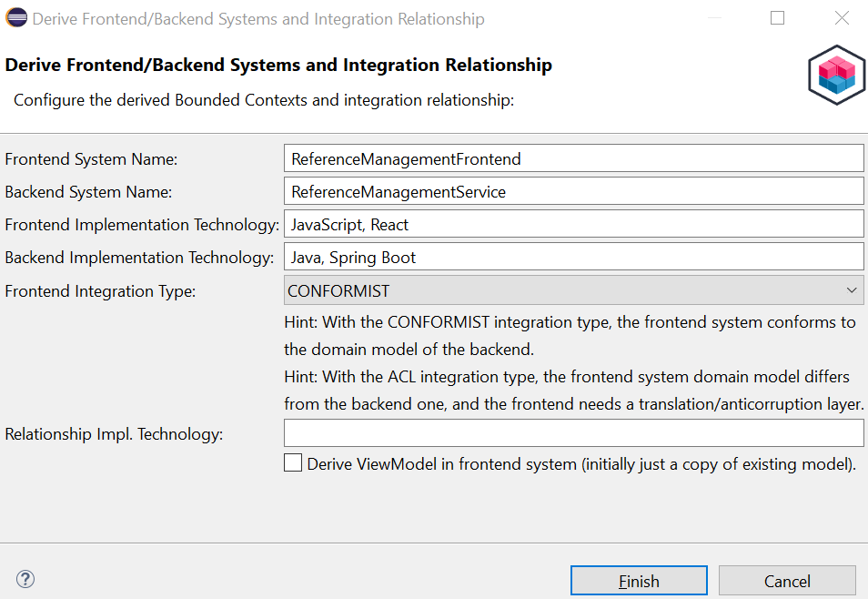Open help via the question mark icon
This screenshot has width=868, height=599.
point(25,579)
